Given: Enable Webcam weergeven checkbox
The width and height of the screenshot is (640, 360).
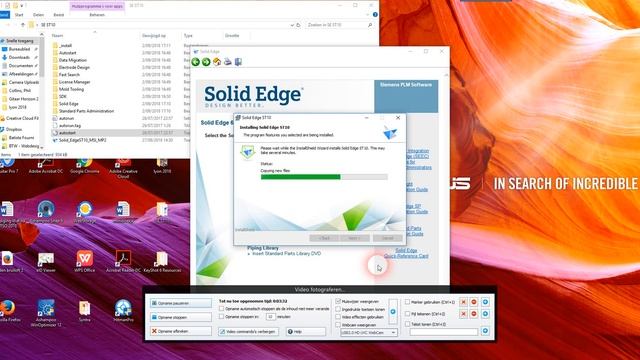Looking at the screenshot, I should [338, 325].
